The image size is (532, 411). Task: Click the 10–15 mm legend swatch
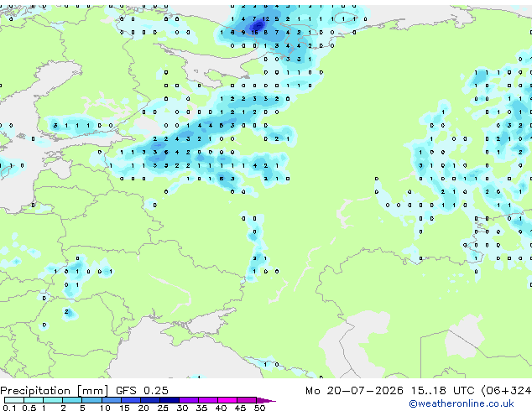tap(111, 400)
